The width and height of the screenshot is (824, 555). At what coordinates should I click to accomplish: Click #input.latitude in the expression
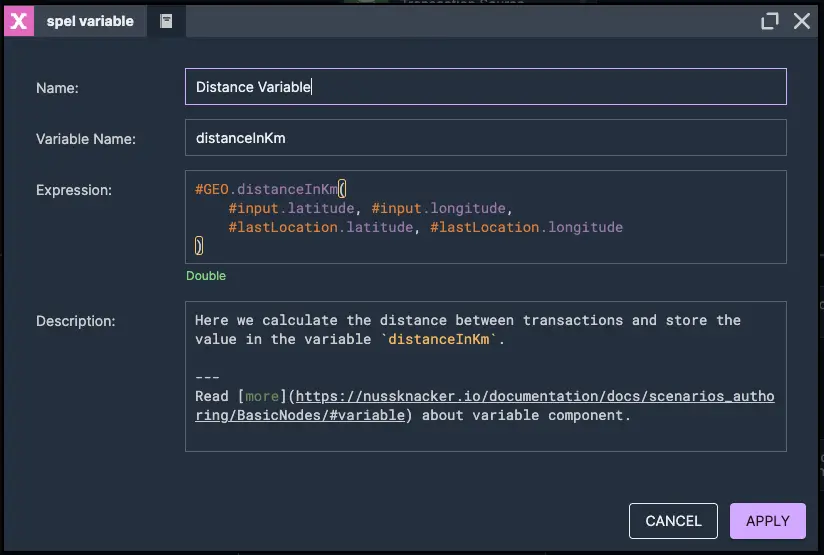pyautogui.click(x=292, y=208)
